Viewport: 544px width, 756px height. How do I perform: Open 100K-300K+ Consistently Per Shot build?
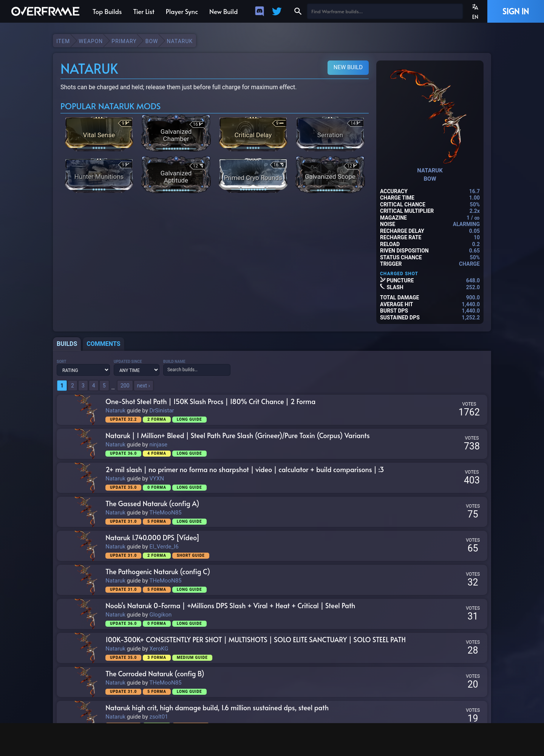(x=255, y=640)
